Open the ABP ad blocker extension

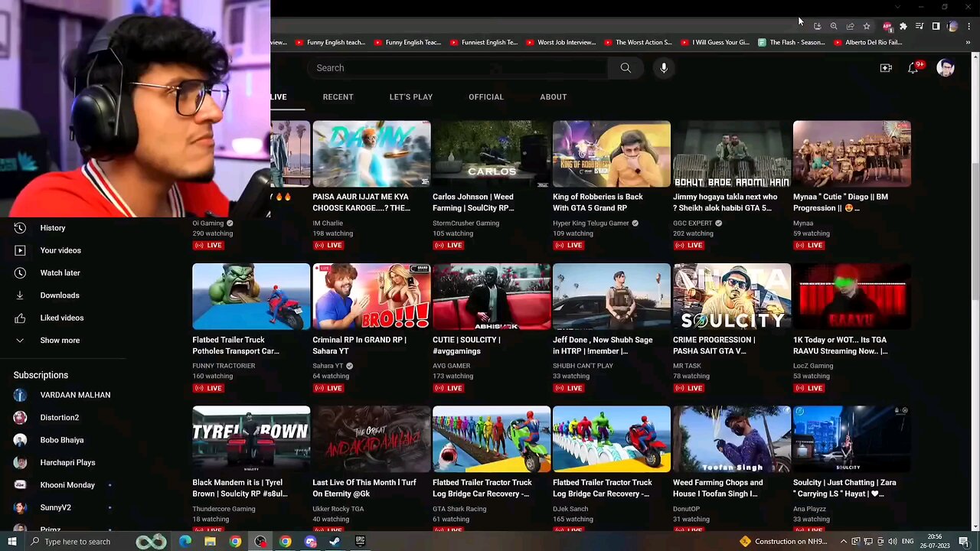click(x=887, y=26)
